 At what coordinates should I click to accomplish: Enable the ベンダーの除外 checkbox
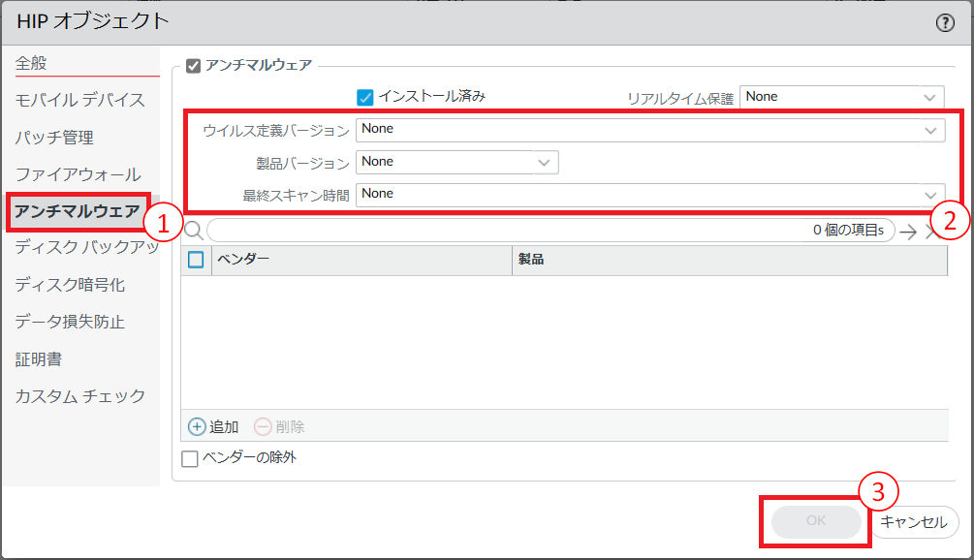point(190,458)
